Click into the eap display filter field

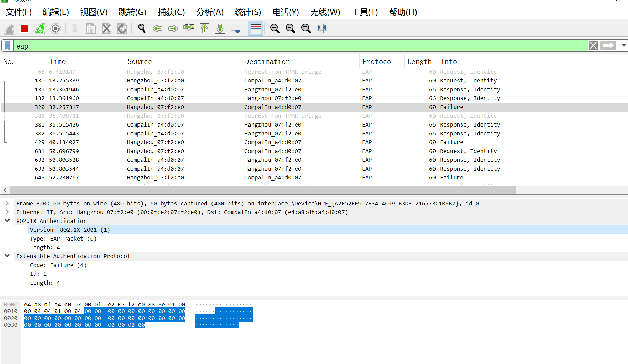pyautogui.click(x=300, y=46)
